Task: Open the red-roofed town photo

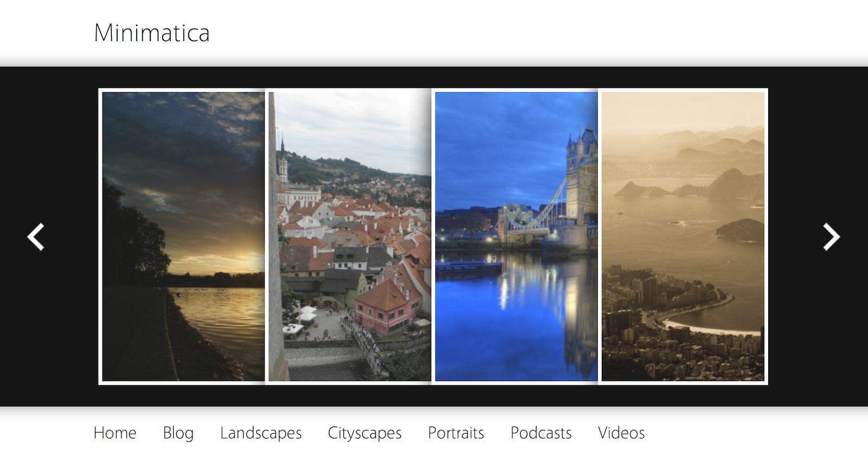Action: click(x=350, y=236)
